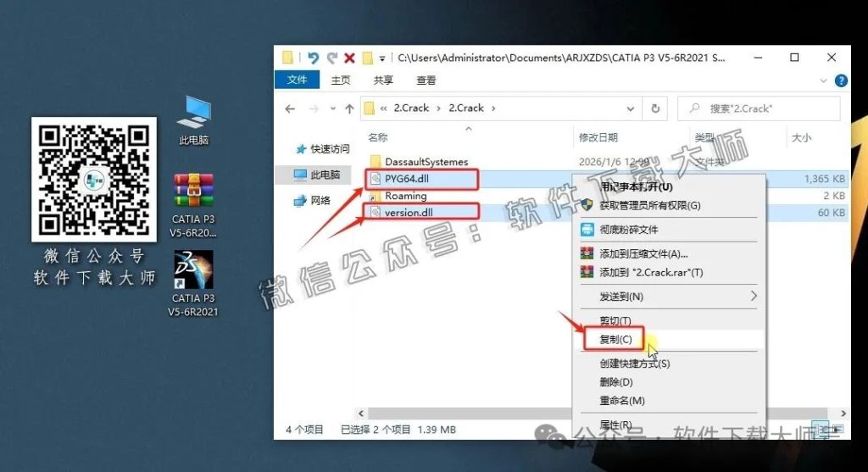Choose Create shortcut (创建快捷方式) from the menu
Screen dimensions: 868x472
669,364
